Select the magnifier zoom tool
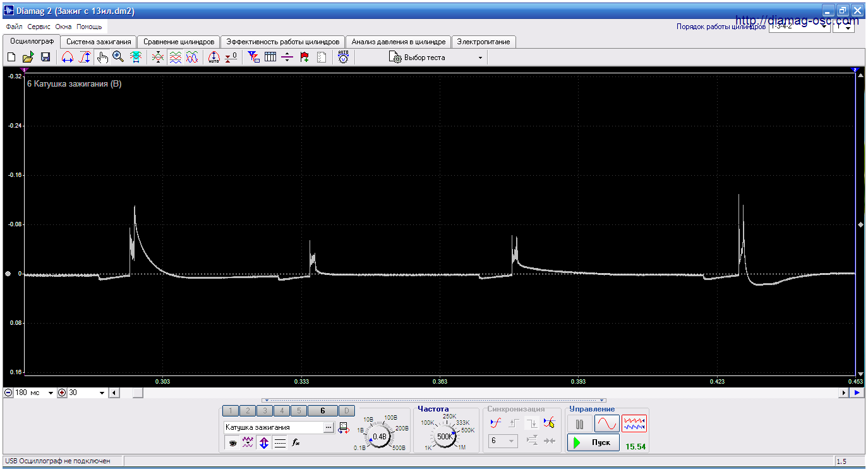 click(118, 57)
